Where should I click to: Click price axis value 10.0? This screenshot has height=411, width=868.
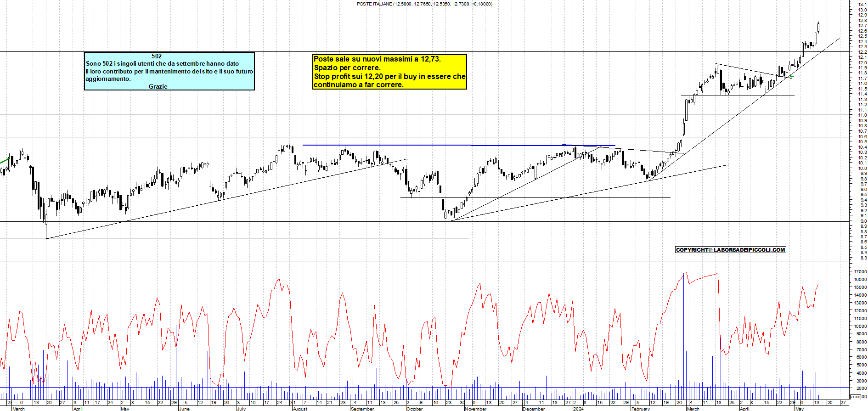tap(862, 168)
